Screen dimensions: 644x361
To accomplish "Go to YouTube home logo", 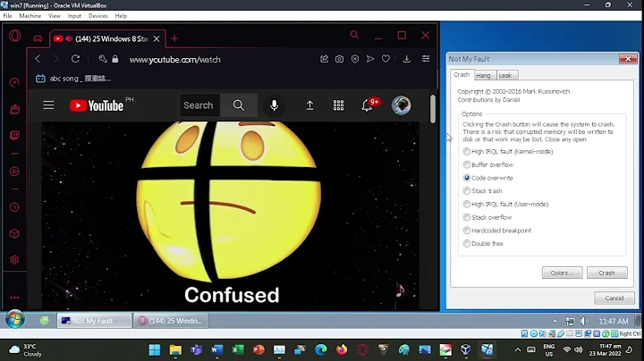I will pyautogui.click(x=97, y=105).
